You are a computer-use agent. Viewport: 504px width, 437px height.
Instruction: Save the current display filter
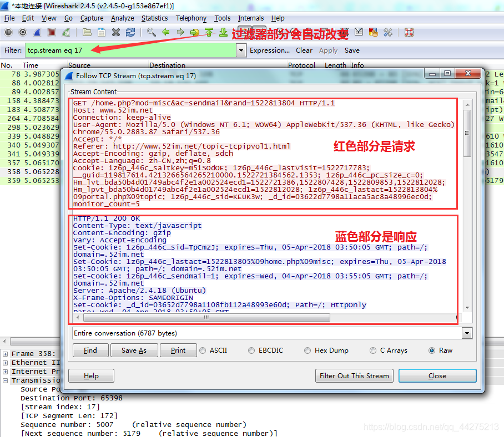point(352,50)
